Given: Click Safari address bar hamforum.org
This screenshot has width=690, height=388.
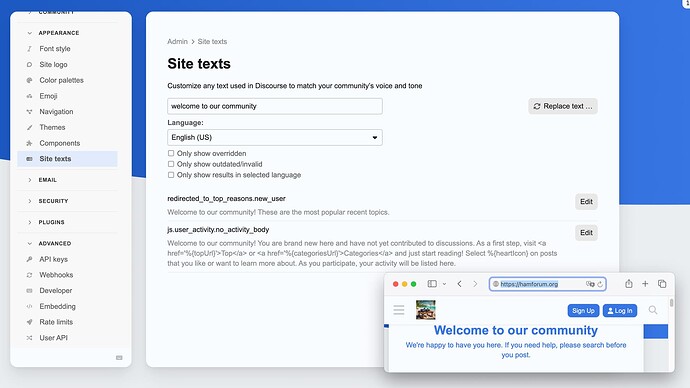Looking at the screenshot, I should 547,284.
